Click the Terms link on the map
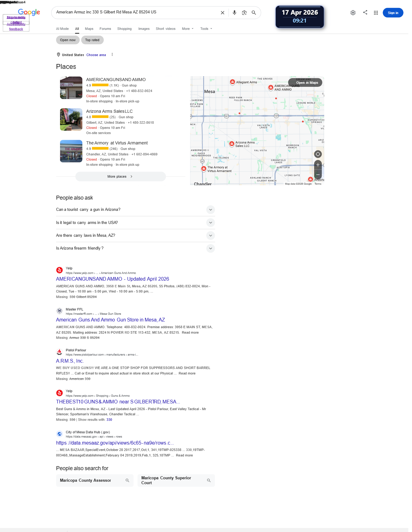412x532 pixels. (x=318, y=184)
